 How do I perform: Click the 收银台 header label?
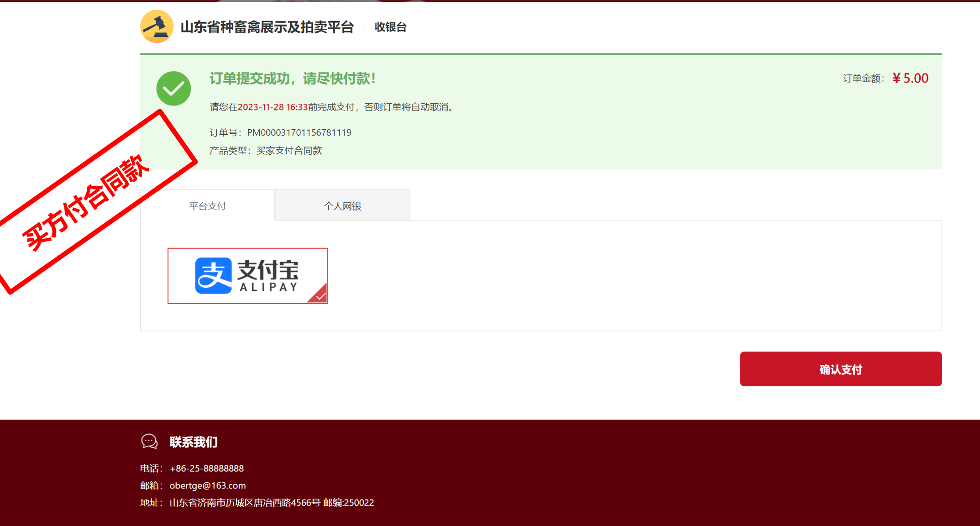tap(390, 27)
